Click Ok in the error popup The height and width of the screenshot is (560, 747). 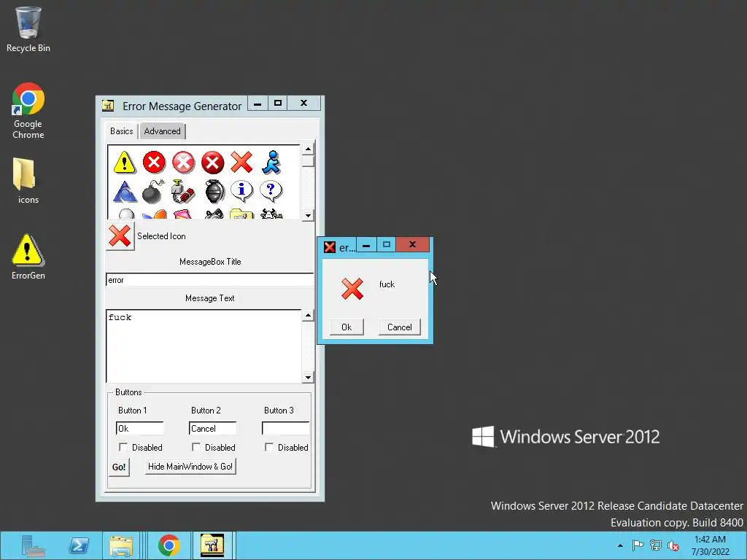tap(347, 327)
